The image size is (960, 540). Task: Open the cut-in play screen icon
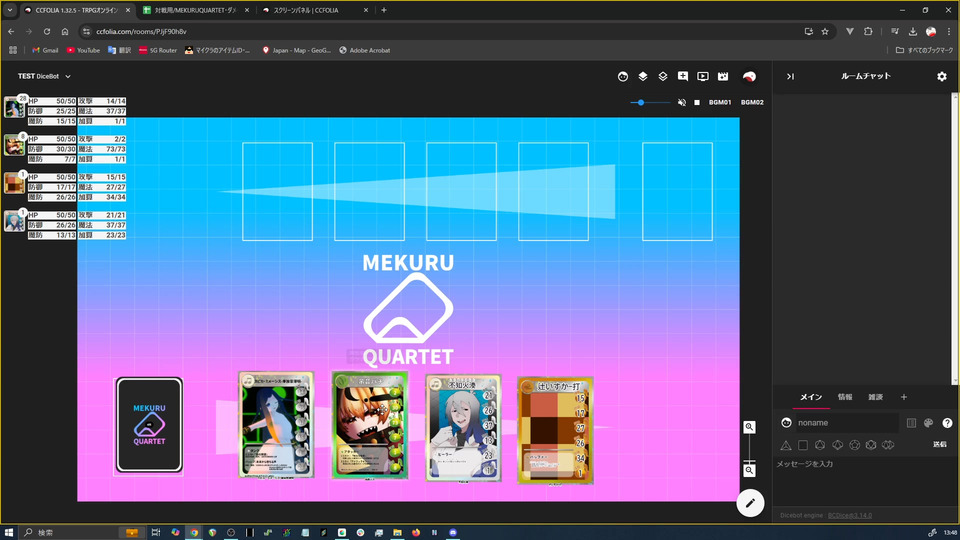tap(703, 77)
